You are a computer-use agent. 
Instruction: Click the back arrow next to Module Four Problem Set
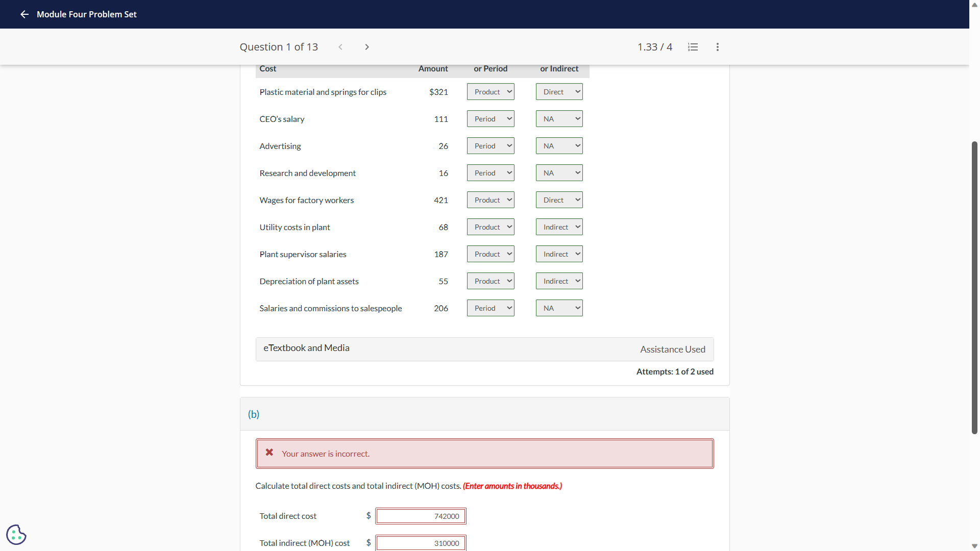(24, 14)
